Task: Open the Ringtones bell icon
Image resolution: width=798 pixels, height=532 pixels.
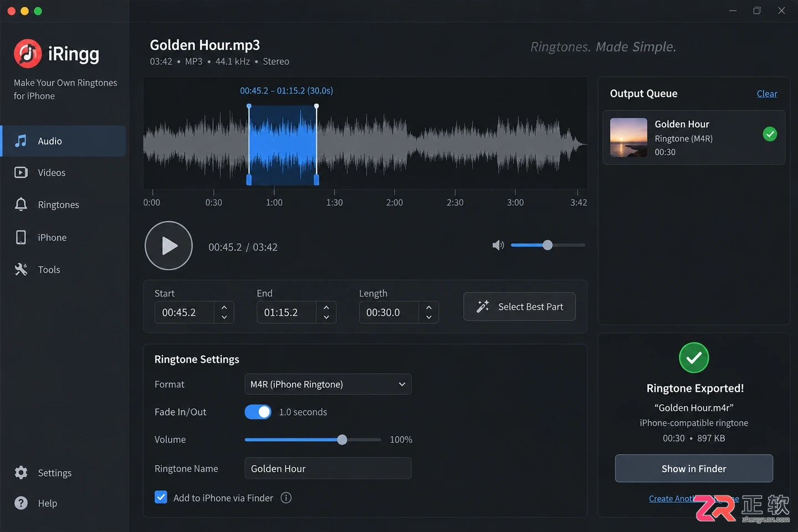Action: pyautogui.click(x=21, y=204)
